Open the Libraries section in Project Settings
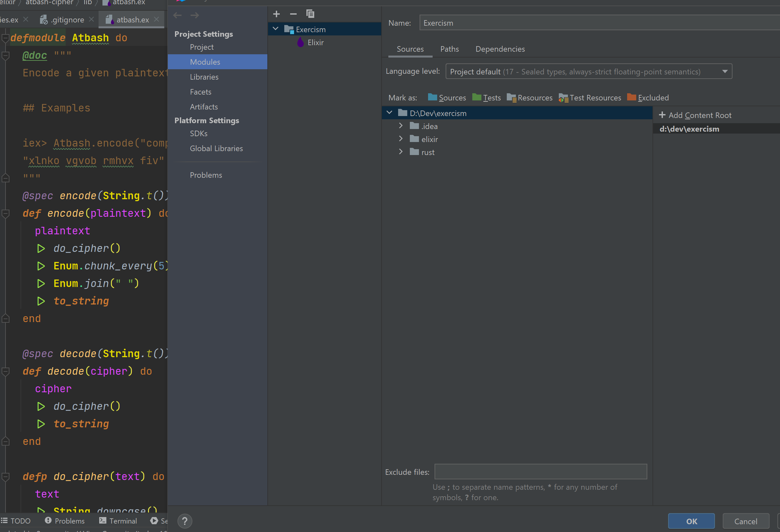Image resolution: width=780 pixels, height=532 pixels. 204,77
